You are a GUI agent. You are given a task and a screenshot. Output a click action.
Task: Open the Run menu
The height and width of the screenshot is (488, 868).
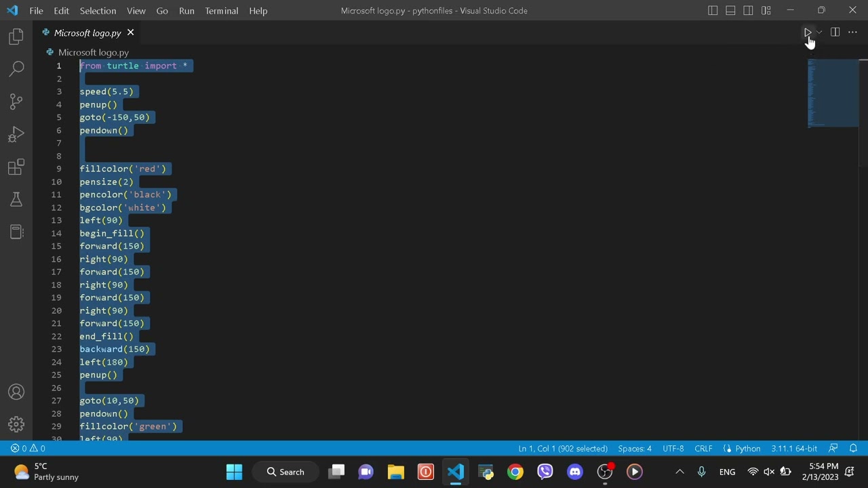[x=186, y=10]
